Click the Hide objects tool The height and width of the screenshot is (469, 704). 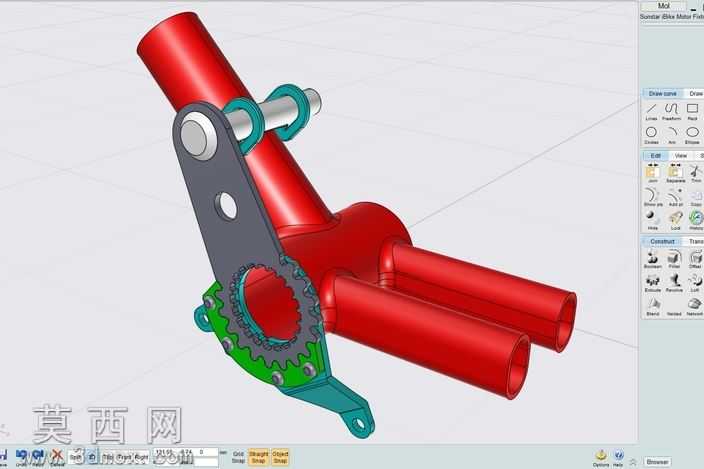coord(652,220)
